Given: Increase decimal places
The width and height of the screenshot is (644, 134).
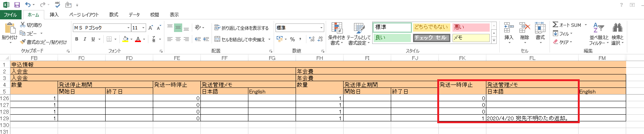Looking at the screenshot, I should pyautogui.click(x=312, y=39).
